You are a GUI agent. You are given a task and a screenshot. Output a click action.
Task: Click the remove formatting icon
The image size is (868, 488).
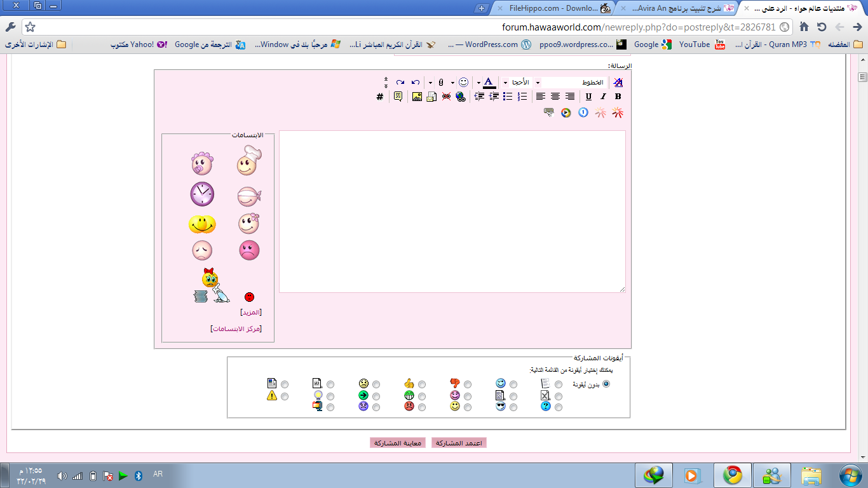[618, 83]
